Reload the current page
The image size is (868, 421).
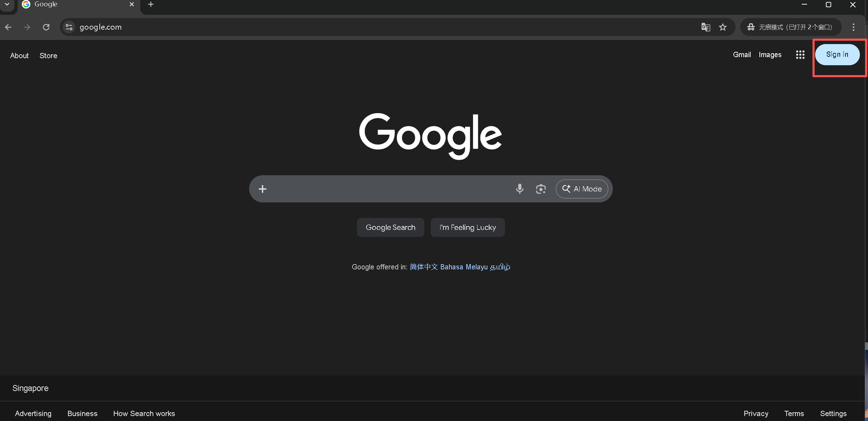point(46,27)
